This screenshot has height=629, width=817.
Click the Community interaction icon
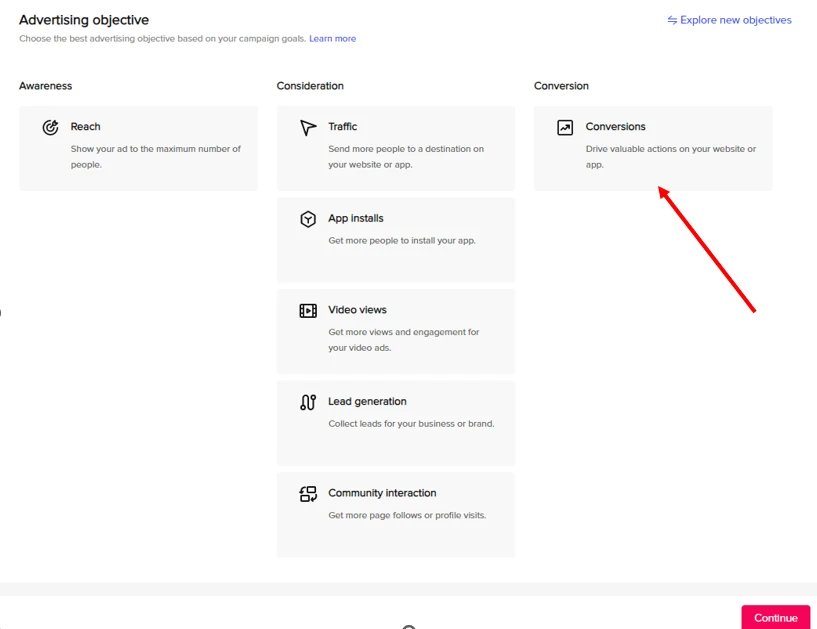[308, 494]
